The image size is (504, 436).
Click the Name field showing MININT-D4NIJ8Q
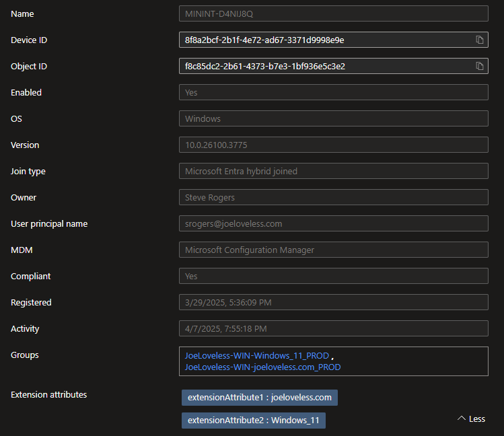(333, 13)
